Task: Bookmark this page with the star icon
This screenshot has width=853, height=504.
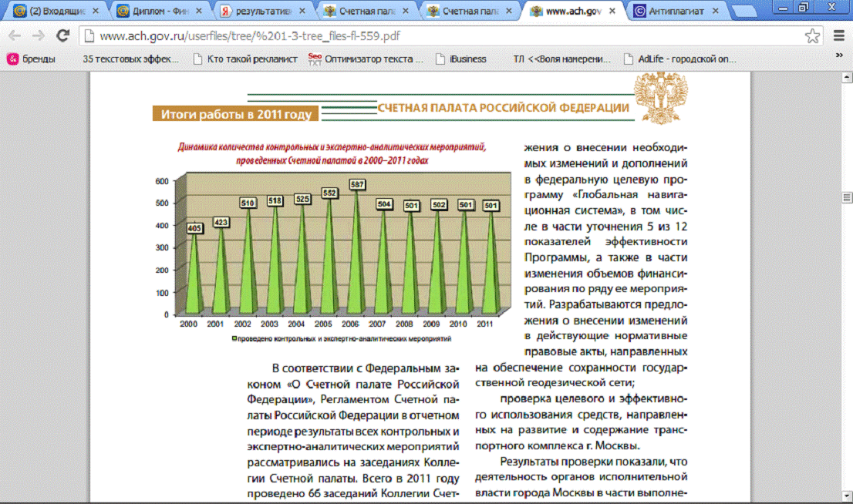Action: 812,36
